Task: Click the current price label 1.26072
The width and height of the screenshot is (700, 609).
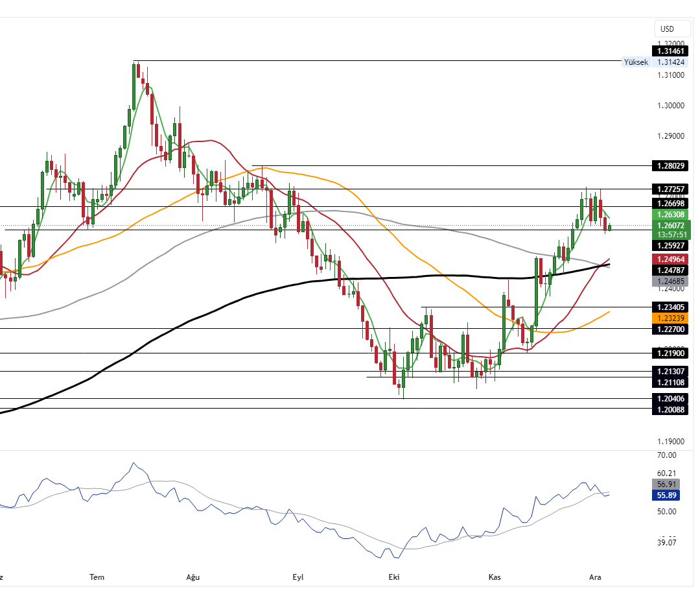Action: coord(670,225)
